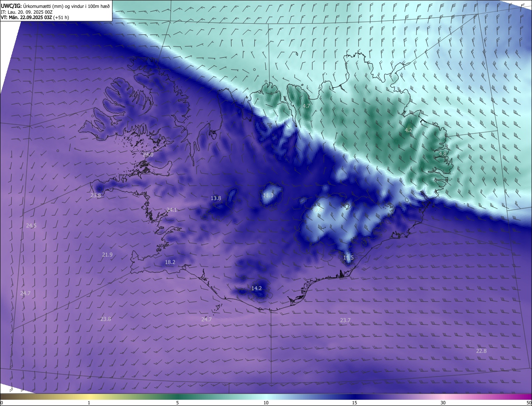The width and height of the screenshot is (532, 406).
Task: Click the 15 tick label on the scale
Action: pyautogui.click(x=355, y=403)
